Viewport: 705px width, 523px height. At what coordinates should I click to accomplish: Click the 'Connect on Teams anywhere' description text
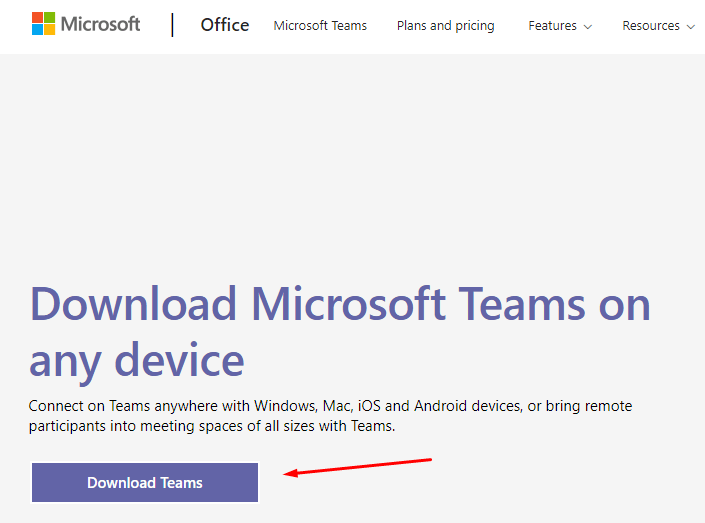[x=330, y=416]
